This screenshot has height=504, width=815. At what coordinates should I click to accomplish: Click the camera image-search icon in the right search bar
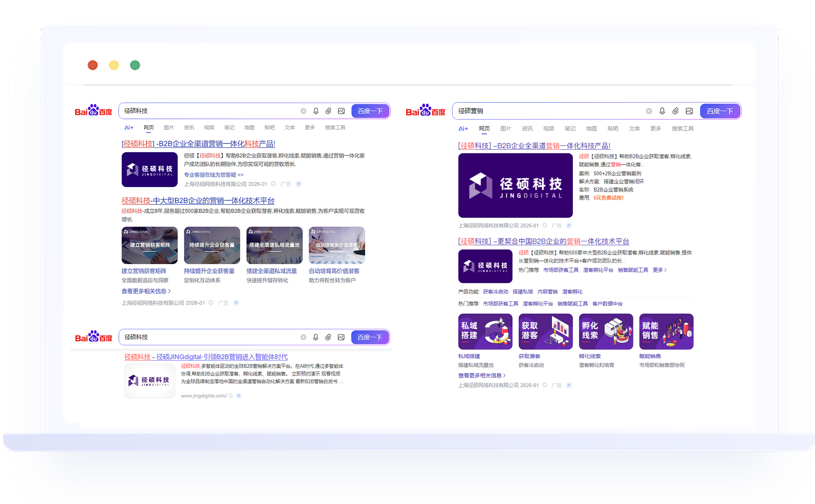(689, 111)
